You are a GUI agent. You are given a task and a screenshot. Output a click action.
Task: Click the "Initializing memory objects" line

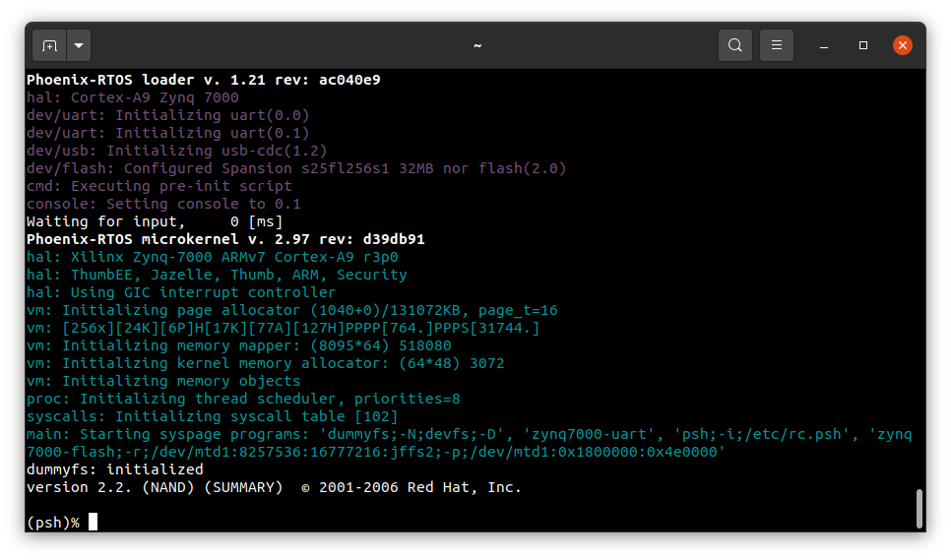click(x=163, y=381)
